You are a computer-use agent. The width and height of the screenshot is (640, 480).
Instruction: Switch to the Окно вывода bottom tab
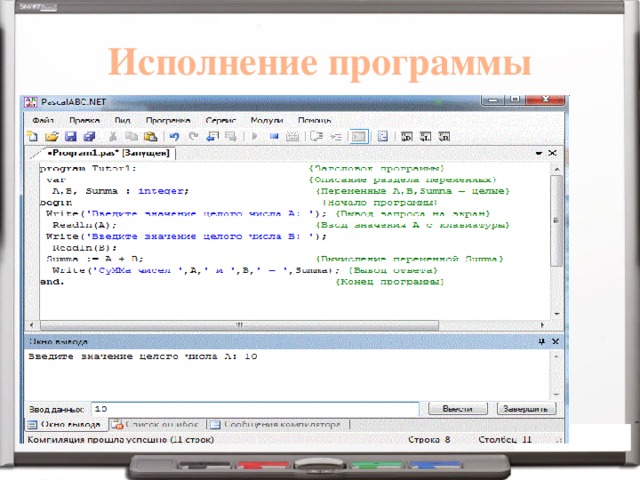(65, 424)
